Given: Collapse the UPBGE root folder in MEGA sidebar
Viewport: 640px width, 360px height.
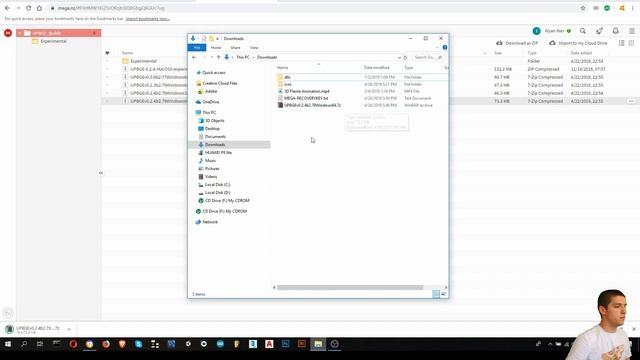Looking at the screenshot, I should click(20, 33).
